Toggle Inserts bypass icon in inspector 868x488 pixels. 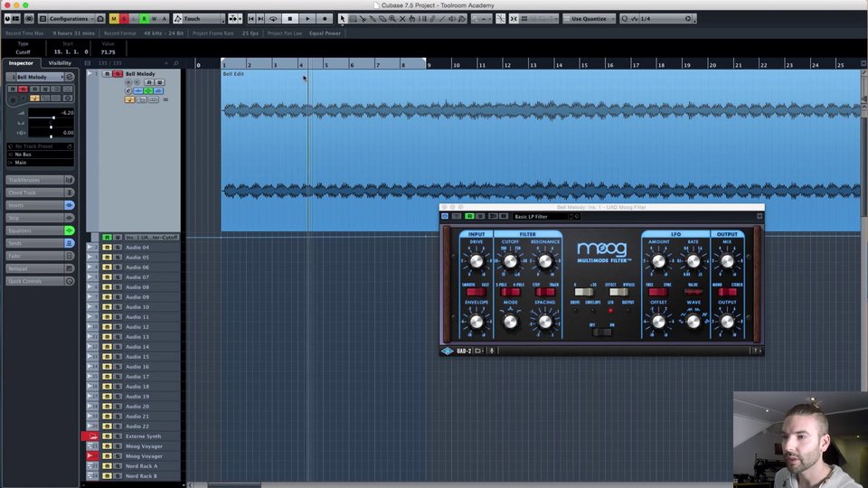tap(70, 205)
